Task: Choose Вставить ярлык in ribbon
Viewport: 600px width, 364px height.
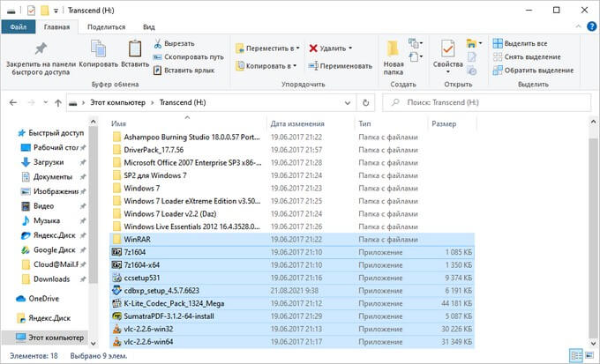Action: tap(184, 71)
